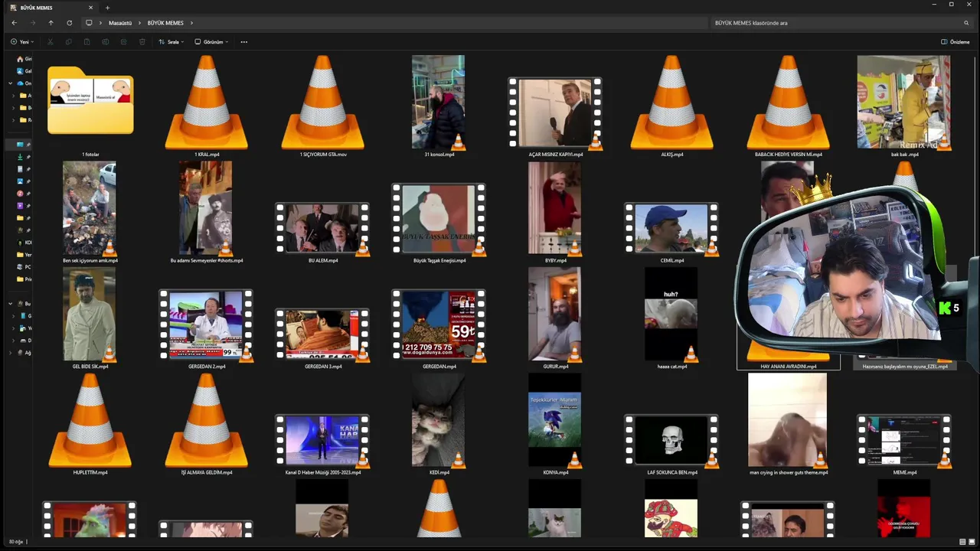Open pinned Documents item in sidebar
The height and width of the screenshot is (551, 980).
pos(21,169)
